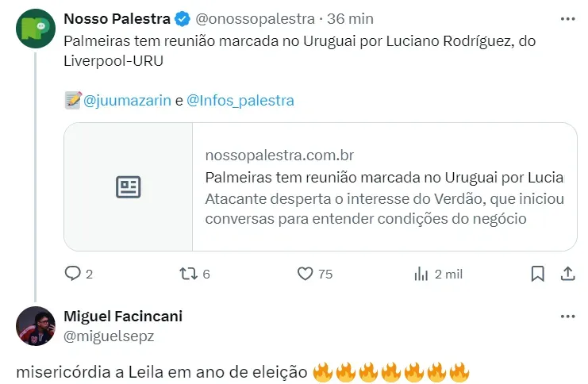Click the reply speech bubble icon
This screenshot has width=588, height=384.
point(73,274)
